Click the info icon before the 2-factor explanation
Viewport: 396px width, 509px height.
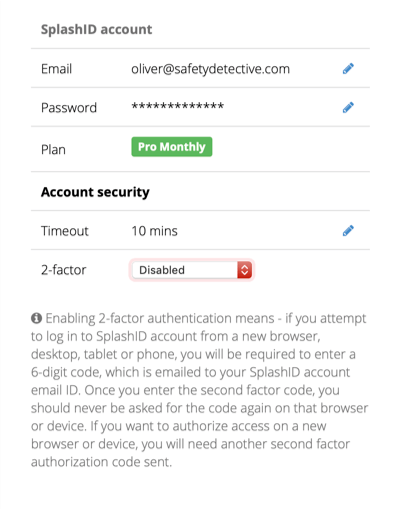pyautogui.click(x=36, y=318)
